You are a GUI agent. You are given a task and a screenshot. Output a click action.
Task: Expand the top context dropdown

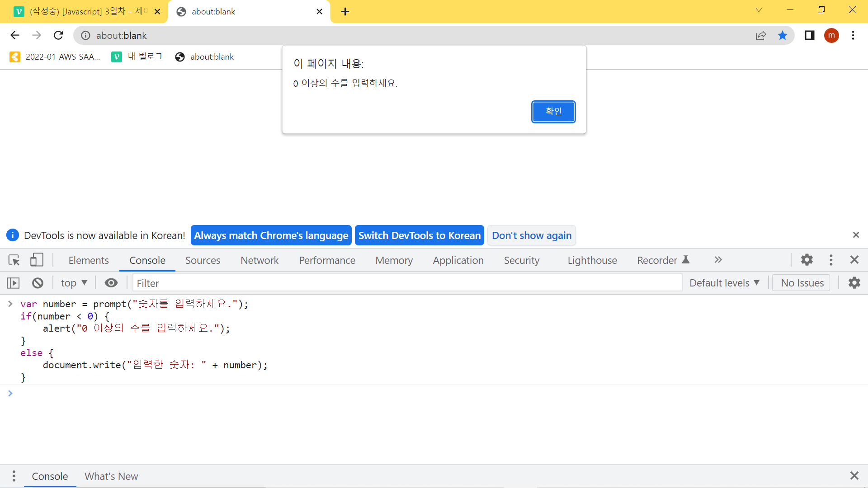click(x=74, y=283)
